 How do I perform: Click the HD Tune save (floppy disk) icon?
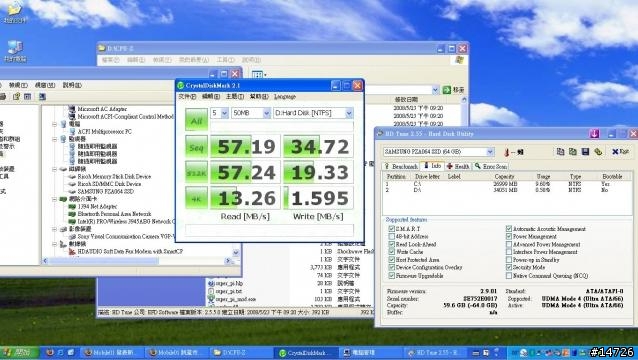[585, 152]
